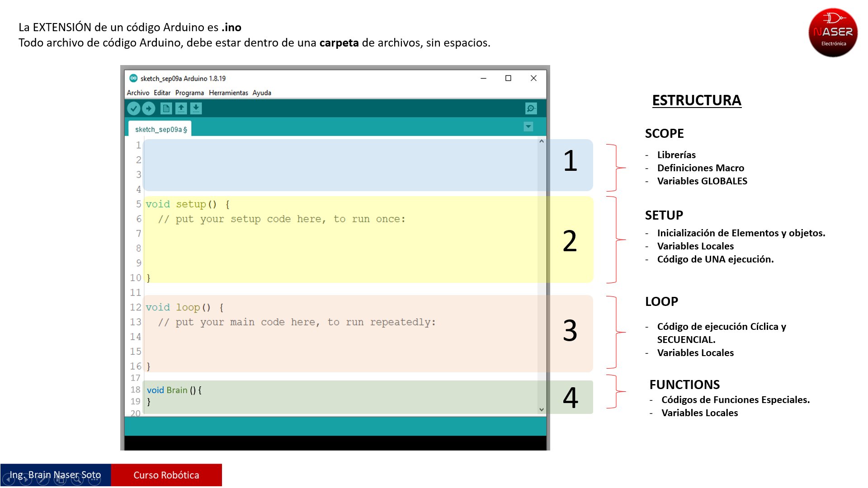Click the Open sketch up-arrow icon

pyautogui.click(x=181, y=108)
